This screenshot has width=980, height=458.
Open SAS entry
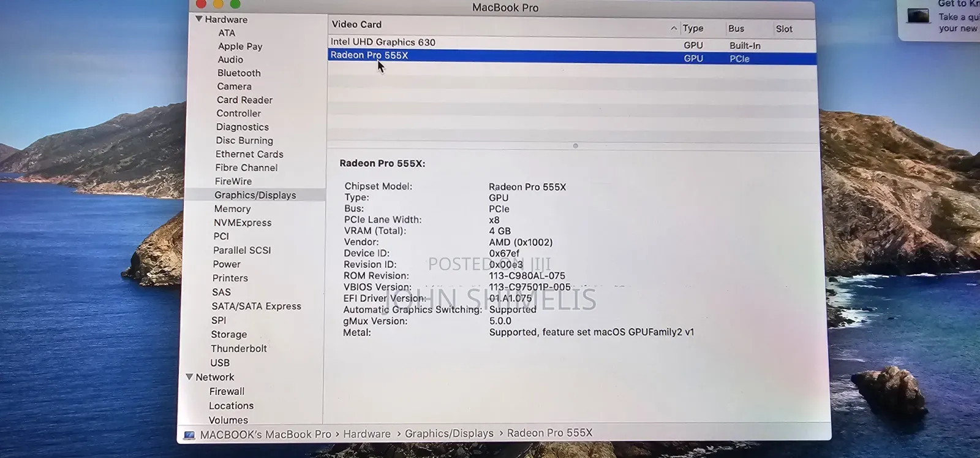coord(221,292)
